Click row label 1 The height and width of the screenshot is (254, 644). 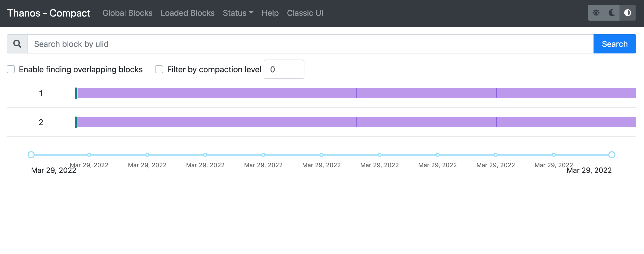tap(41, 93)
